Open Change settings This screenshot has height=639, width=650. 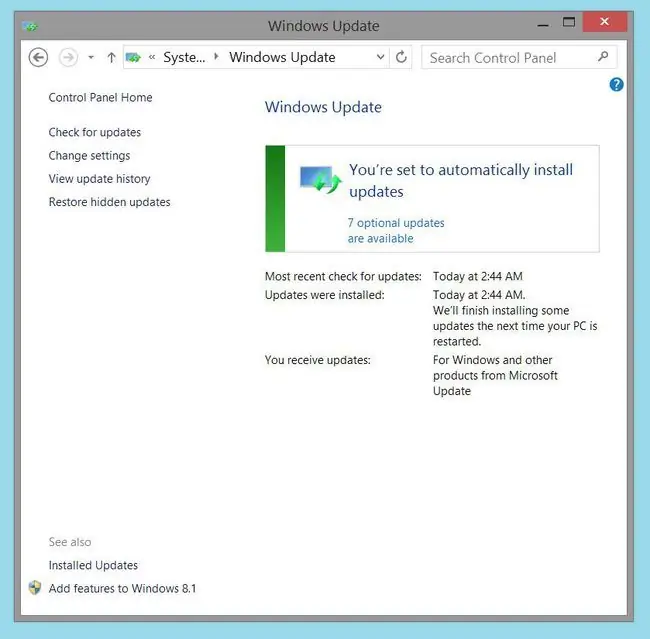89,155
